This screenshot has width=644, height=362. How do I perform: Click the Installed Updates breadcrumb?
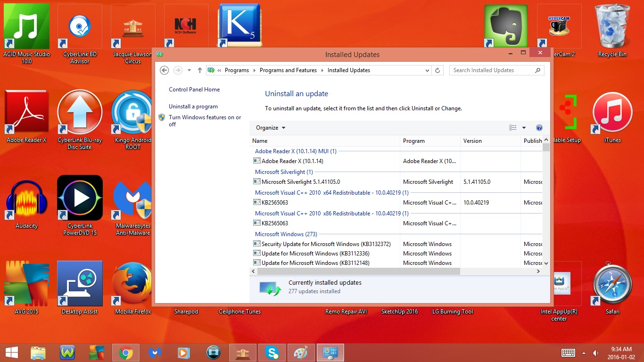(x=349, y=70)
